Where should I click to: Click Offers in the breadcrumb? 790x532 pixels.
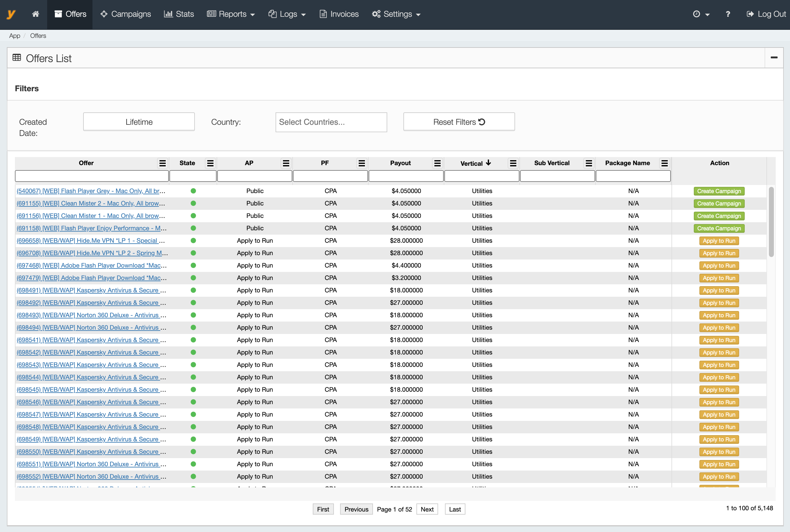(38, 36)
